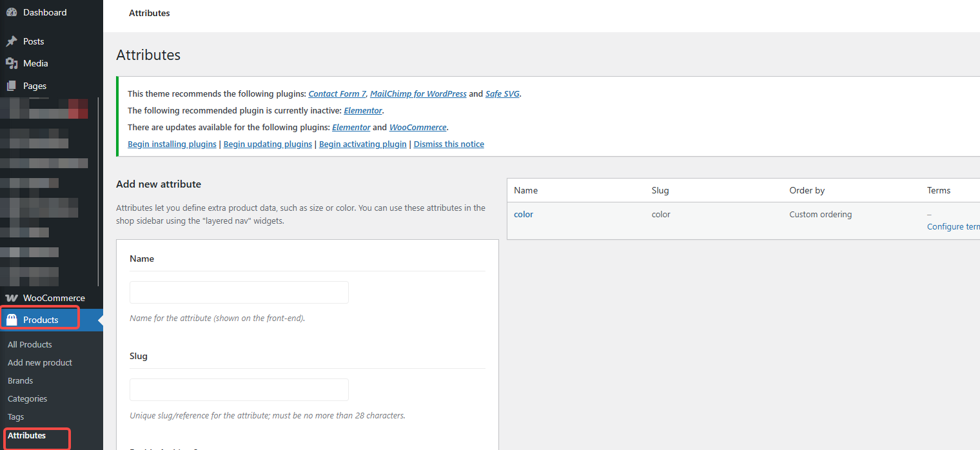
Task: Open Categories submenu item
Action: (27, 398)
